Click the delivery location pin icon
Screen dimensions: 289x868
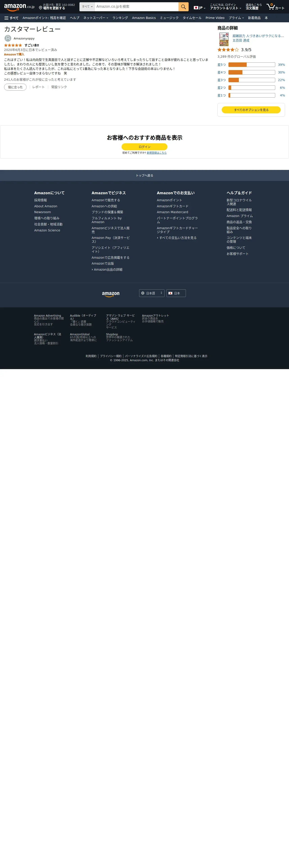click(x=40, y=8)
